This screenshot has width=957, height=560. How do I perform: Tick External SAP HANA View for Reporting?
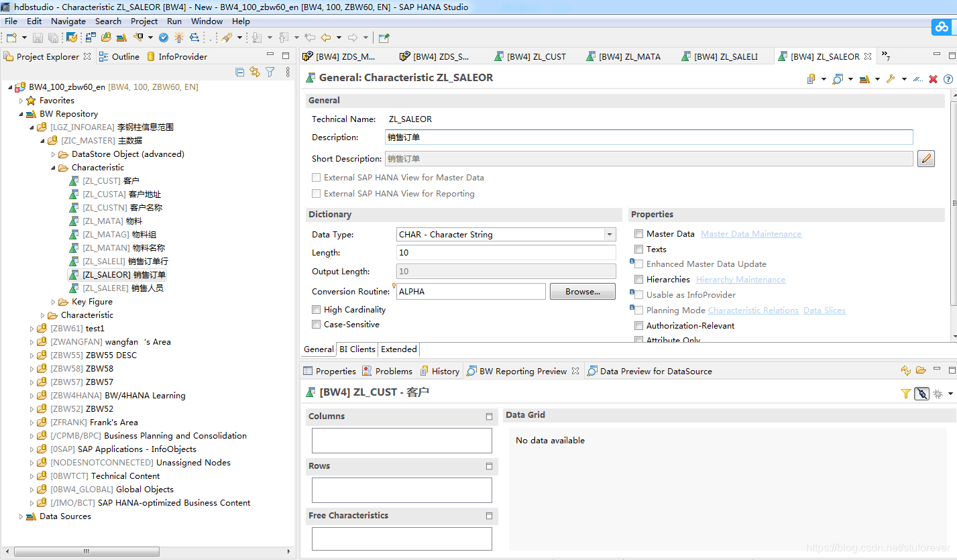click(317, 194)
